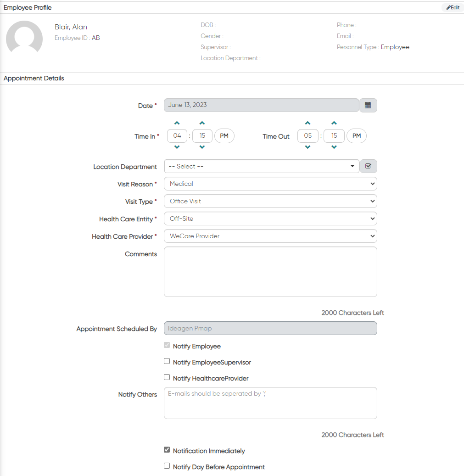464x476 pixels.
Task: Enable Notify Day Before Appointment checkbox
Action: pyautogui.click(x=167, y=466)
